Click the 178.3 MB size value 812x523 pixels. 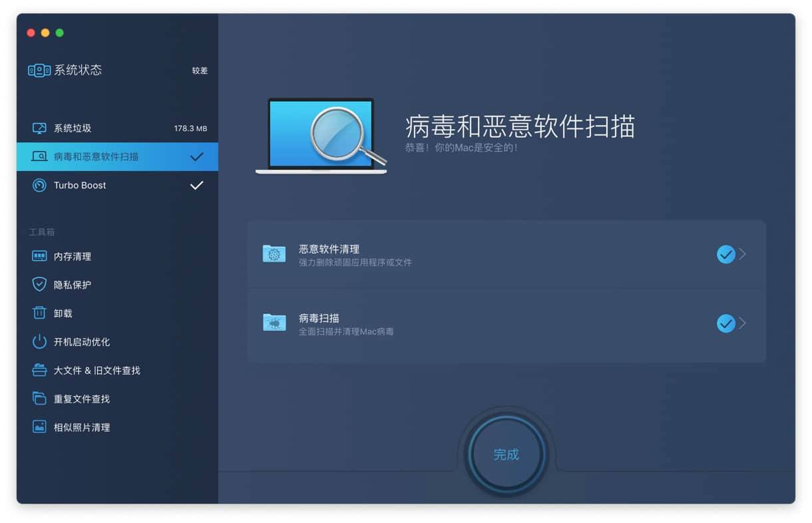(x=190, y=128)
